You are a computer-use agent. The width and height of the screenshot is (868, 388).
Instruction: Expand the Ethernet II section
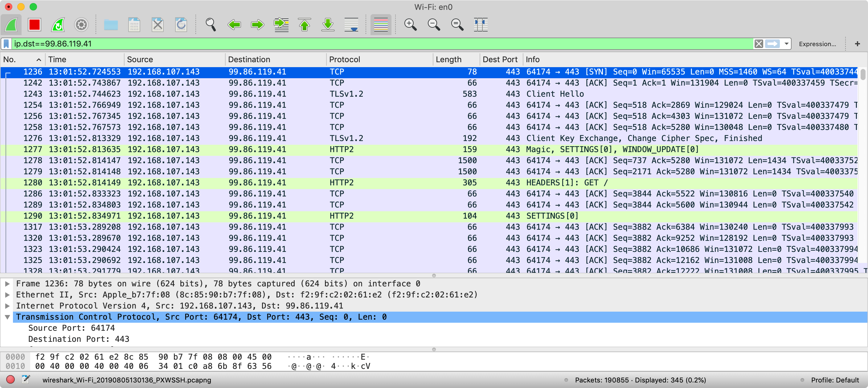7,295
